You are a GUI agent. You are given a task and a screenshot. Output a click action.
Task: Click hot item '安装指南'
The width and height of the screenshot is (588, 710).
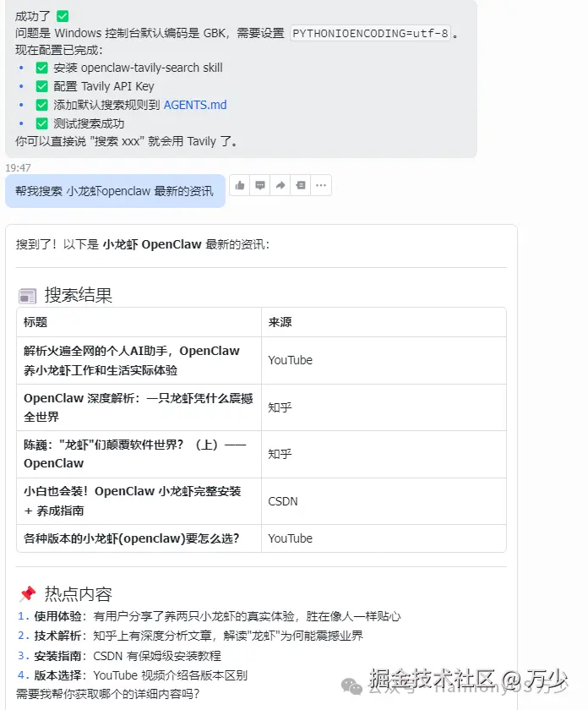[119, 656]
